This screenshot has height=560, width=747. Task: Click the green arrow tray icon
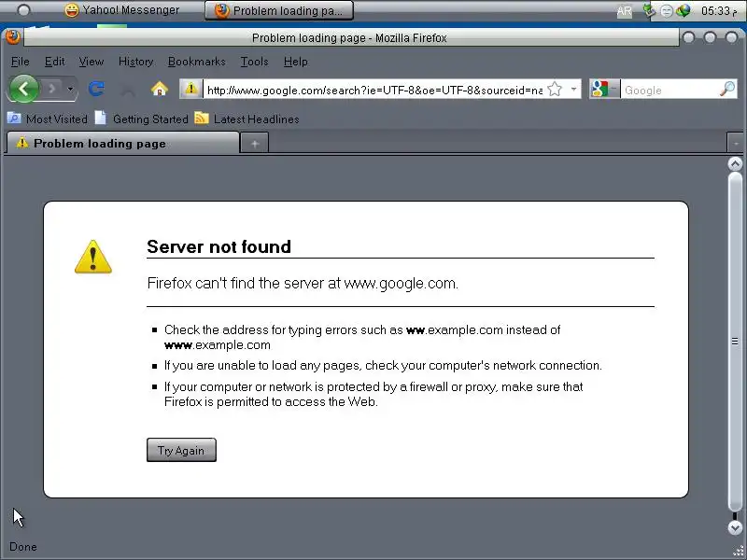[x=648, y=10]
